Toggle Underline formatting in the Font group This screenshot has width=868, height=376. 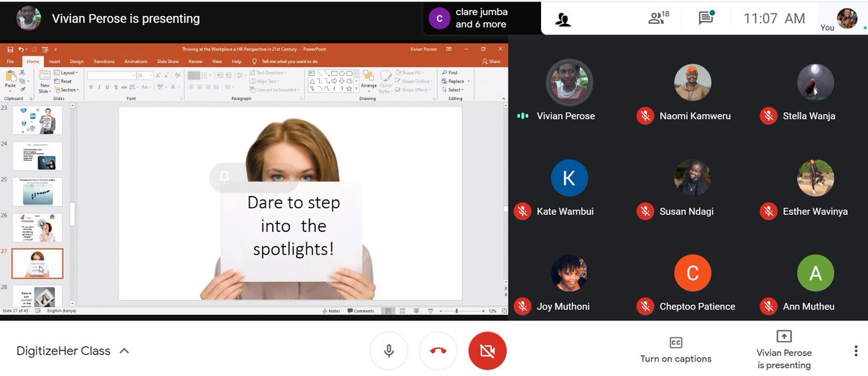(109, 87)
